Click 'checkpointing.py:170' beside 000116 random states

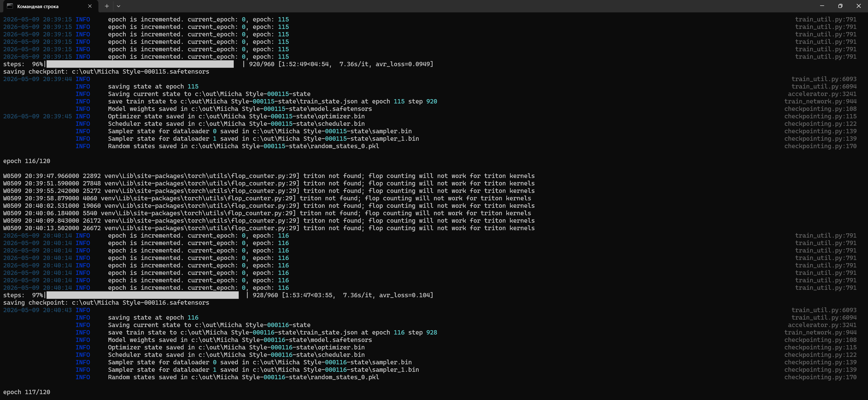click(821, 377)
